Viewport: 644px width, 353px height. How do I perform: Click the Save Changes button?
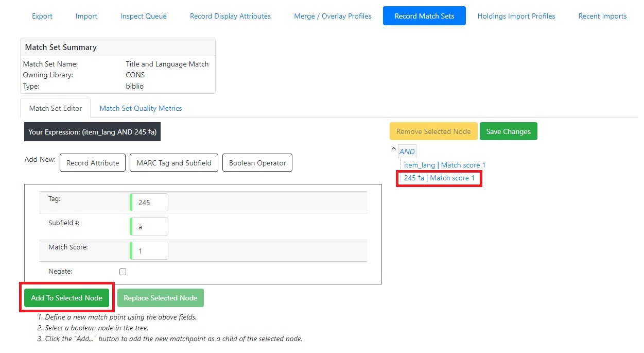coord(508,131)
